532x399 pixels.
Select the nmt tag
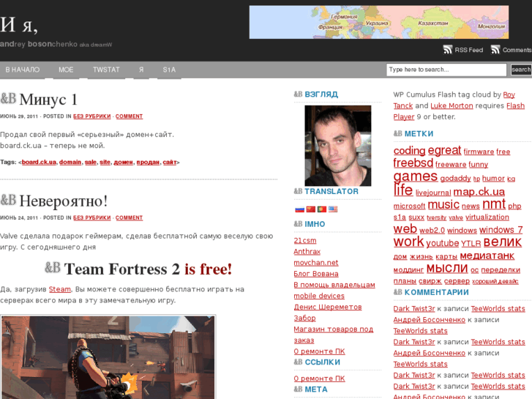[494, 204]
